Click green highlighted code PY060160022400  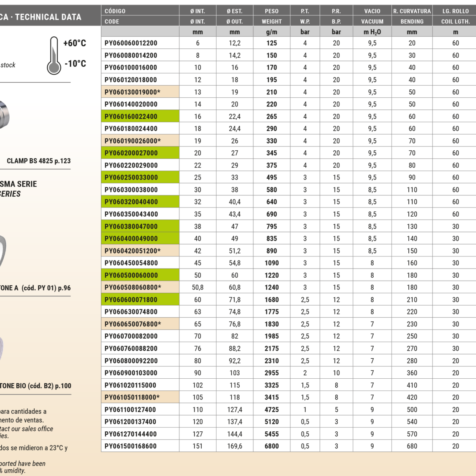point(131,116)
